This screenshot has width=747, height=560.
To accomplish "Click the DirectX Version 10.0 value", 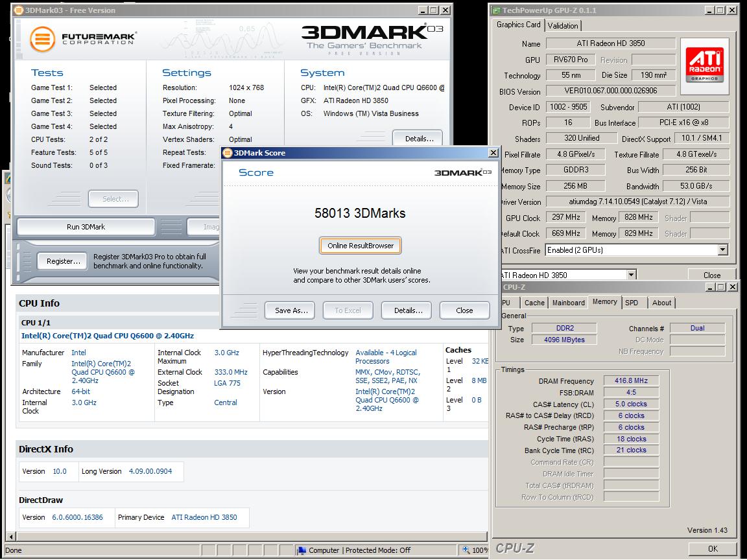I will tap(60, 471).
